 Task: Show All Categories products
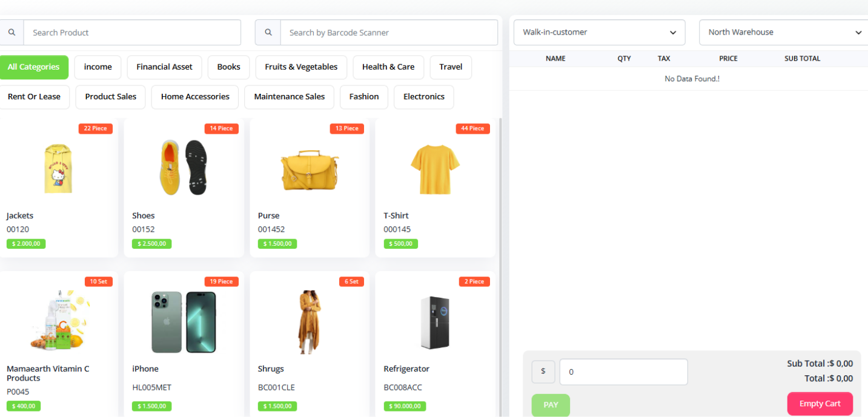34,67
